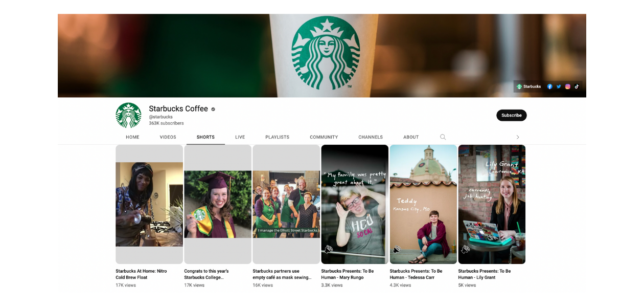This screenshot has height=307, width=644.
Task: Click the hand icon on Teddy thumbnail
Action: (397, 249)
